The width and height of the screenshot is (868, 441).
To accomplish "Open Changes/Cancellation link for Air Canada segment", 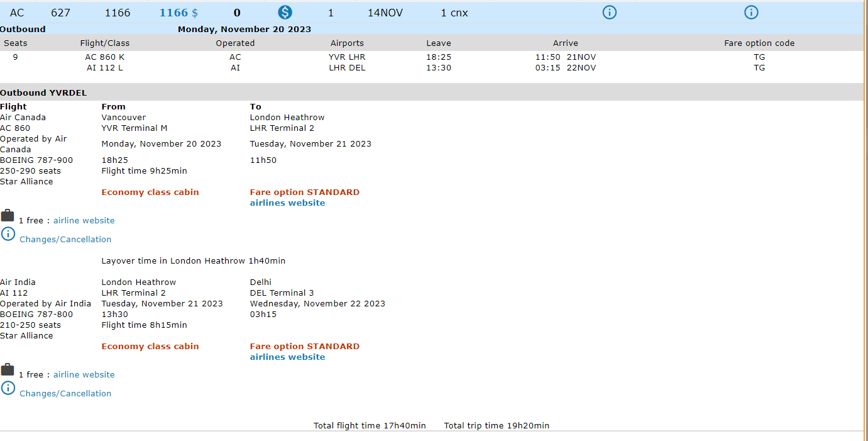I will [65, 240].
